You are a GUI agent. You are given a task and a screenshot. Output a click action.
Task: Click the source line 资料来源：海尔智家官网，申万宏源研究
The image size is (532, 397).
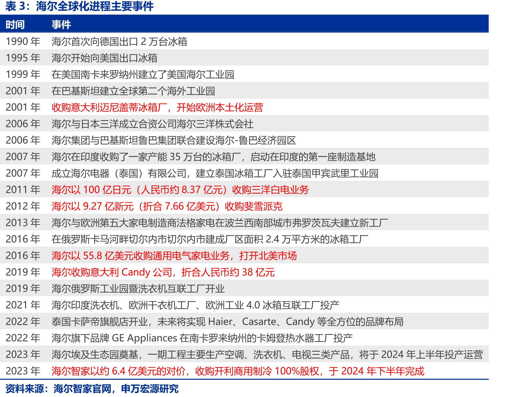pos(92,389)
